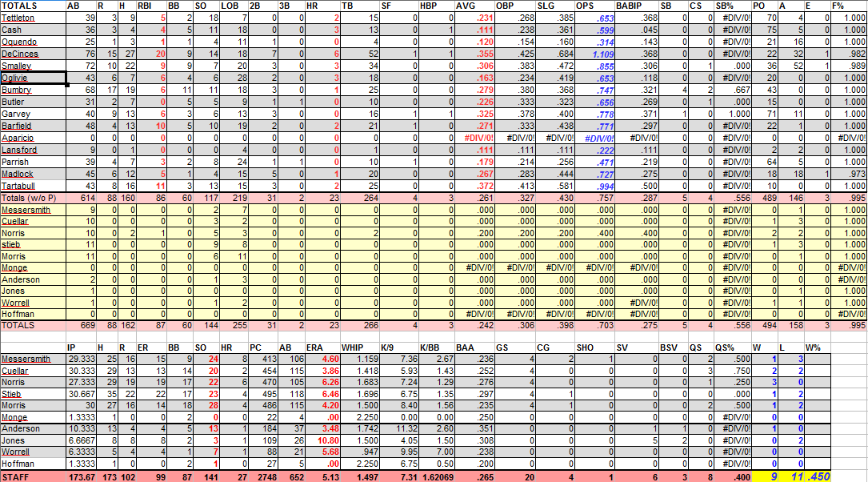Select the Tettleton player name cell
The height and width of the screenshot is (482, 868).
tap(34, 18)
